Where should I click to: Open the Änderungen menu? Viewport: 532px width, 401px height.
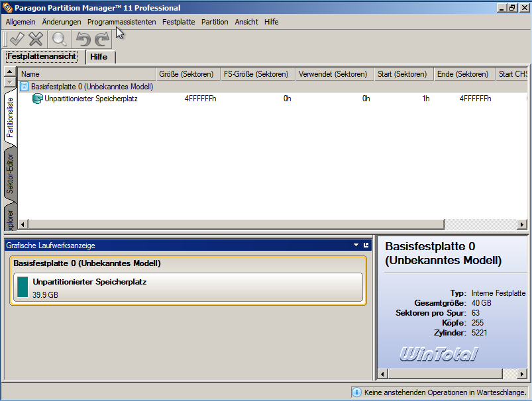(x=62, y=22)
